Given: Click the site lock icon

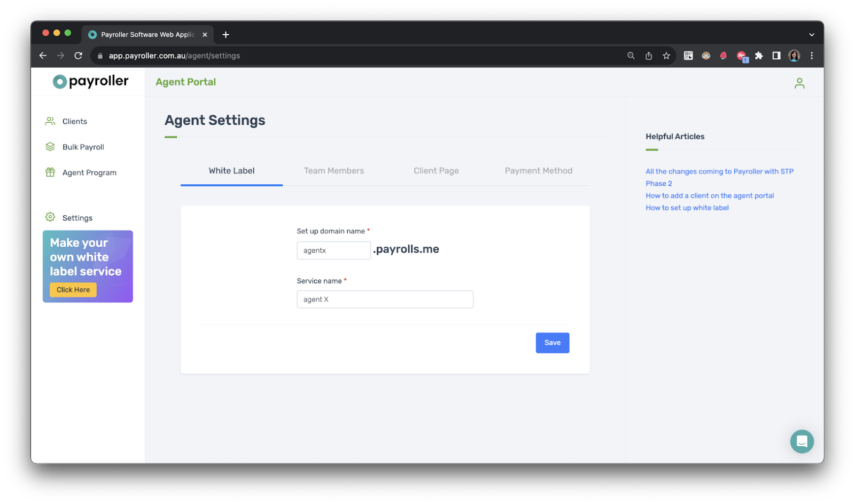Looking at the screenshot, I should tap(100, 56).
